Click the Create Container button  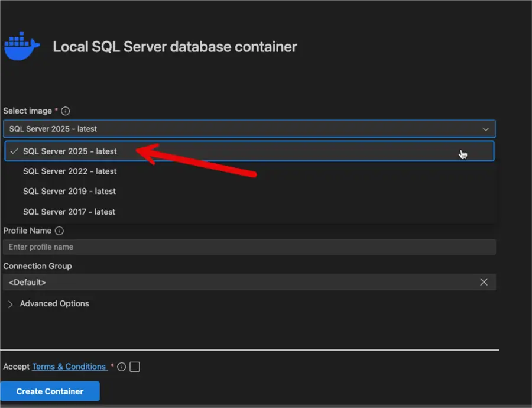coord(50,391)
